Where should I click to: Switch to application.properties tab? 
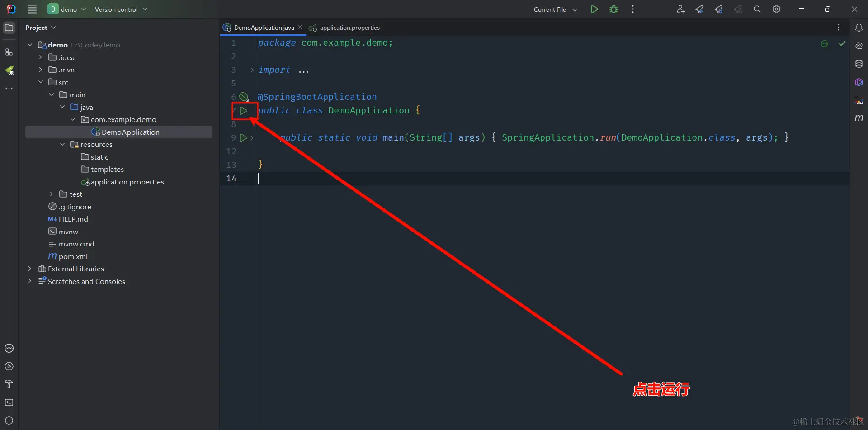click(x=344, y=28)
